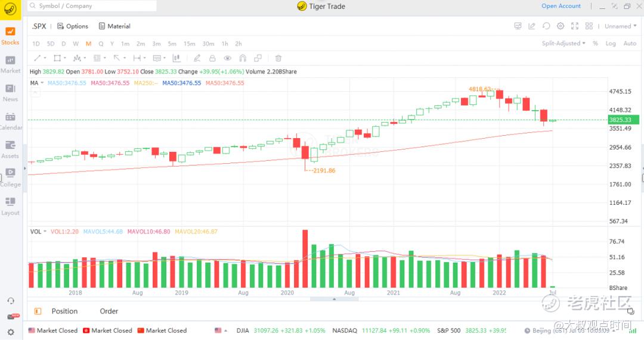
Task: Click the pencil continuous drawing tool
Action: tap(197, 58)
